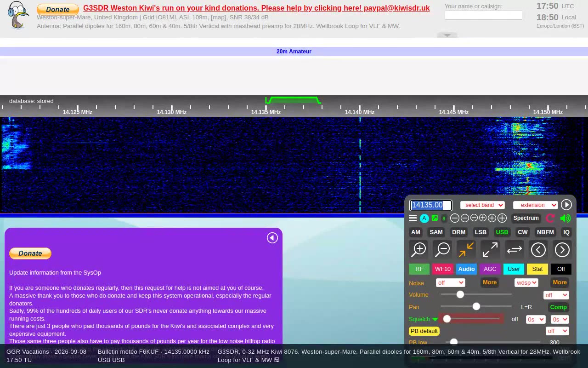
Task: Select IQ mode
Action: [566, 232]
